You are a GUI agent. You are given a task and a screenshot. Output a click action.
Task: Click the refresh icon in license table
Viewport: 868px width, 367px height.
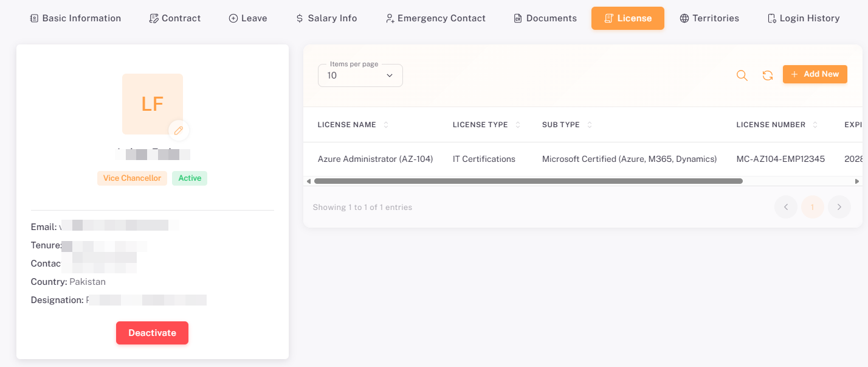(768, 75)
